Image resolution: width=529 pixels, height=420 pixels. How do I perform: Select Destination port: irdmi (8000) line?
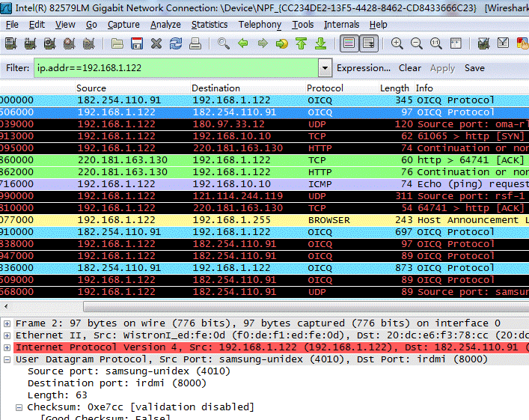(117, 383)
